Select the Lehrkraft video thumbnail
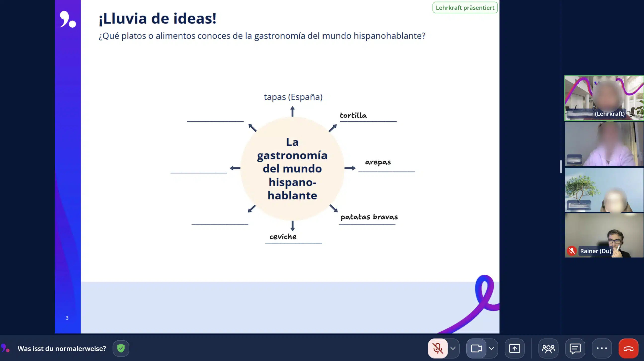Screen dimensions: 644x361 pos(604,98)
